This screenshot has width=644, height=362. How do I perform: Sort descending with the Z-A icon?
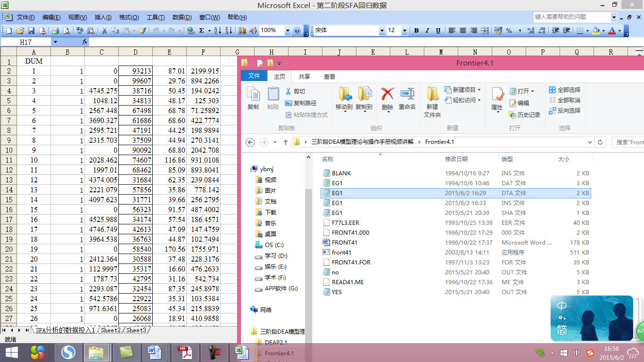(229, 31)
